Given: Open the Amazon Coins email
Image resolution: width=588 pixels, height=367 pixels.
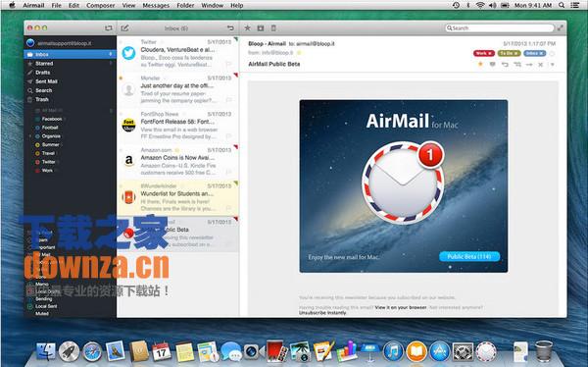Looking at the screenshot, I should point(177,162).
